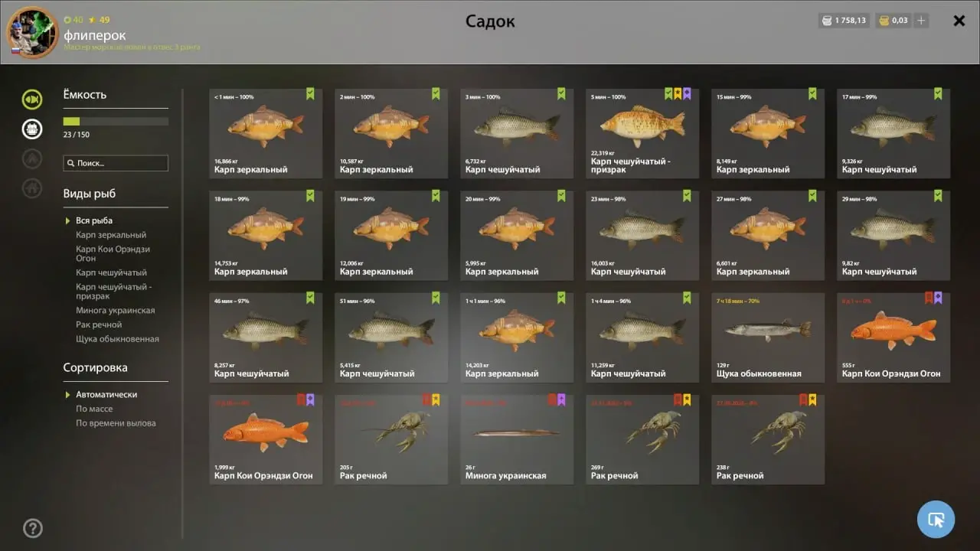This screenshot has width=980, height=551.
Task: Click the Поиск search field
Action: click(116, 163)
